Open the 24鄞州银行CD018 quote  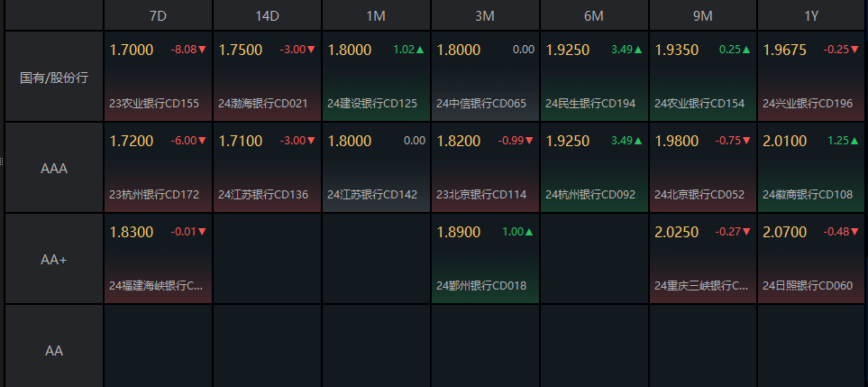click(481, 286)
